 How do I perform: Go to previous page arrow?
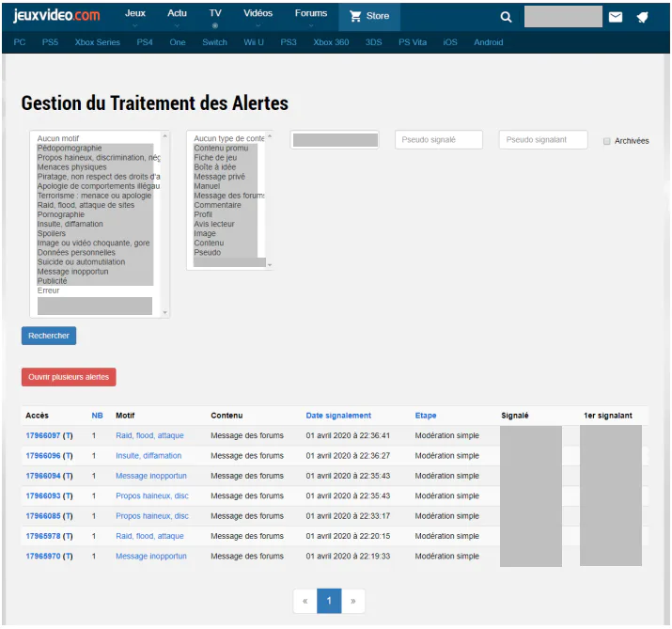[x=305, y=601]
